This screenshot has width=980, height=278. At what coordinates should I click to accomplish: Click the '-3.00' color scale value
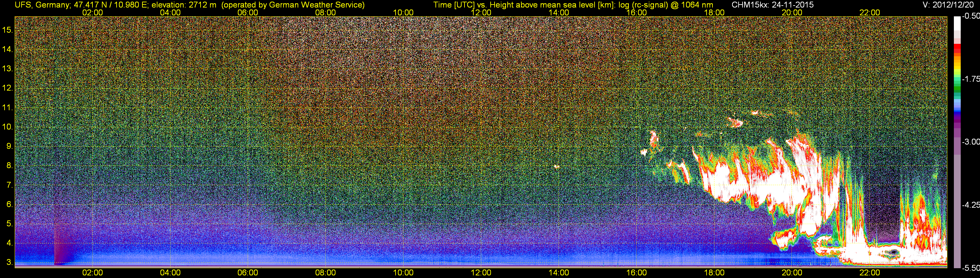pyautogui.click(x=970, y=142)
